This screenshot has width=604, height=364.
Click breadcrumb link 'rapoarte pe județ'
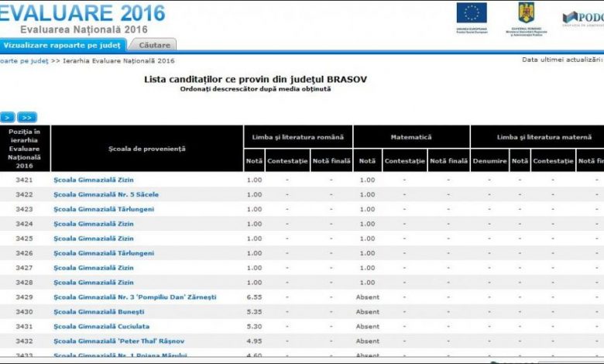pyautogui.click(x=24, y=61)
